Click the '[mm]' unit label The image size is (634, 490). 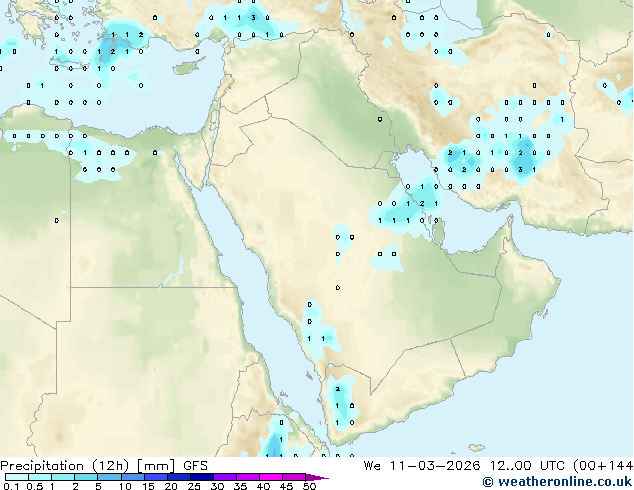coord(156,466)
